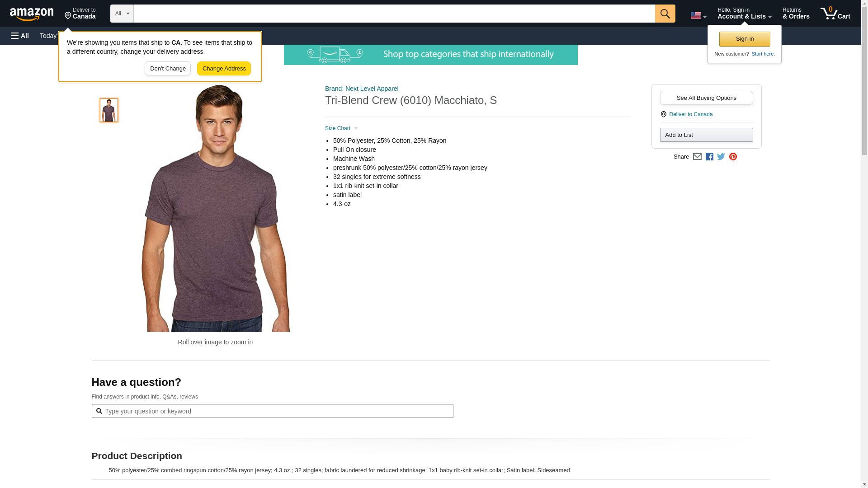Click See All Buying Options
The height and width of the screenshot is (488, 868).
(706, 98)
